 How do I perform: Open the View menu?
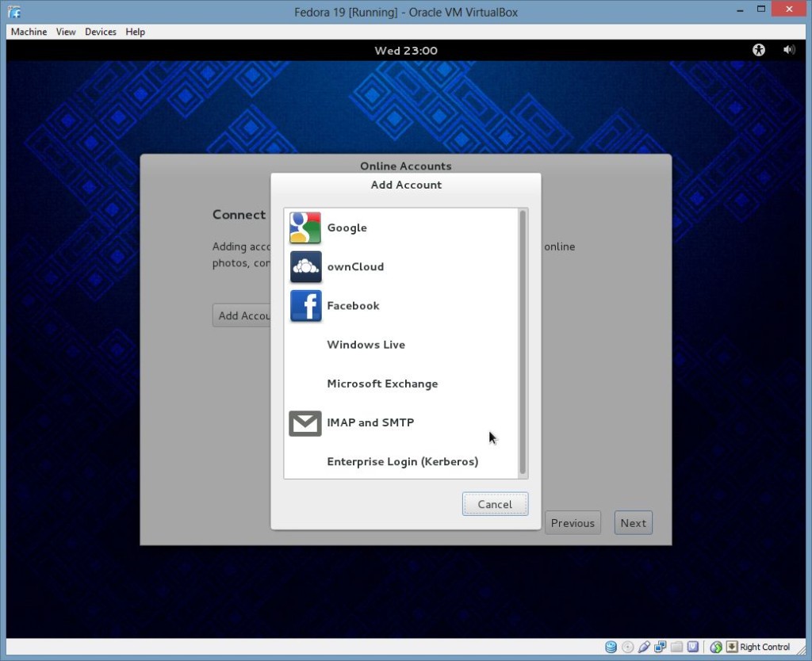pyautogui.click(x=66, y=32)
